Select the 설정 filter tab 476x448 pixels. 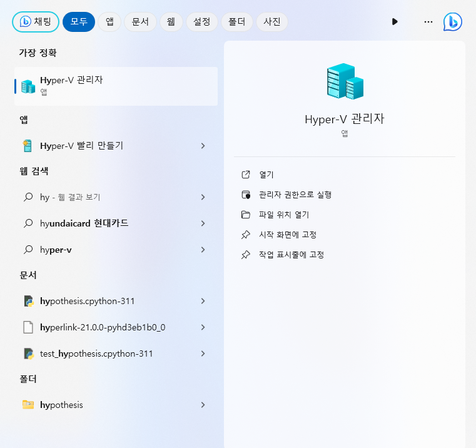[x=202, y=22]
